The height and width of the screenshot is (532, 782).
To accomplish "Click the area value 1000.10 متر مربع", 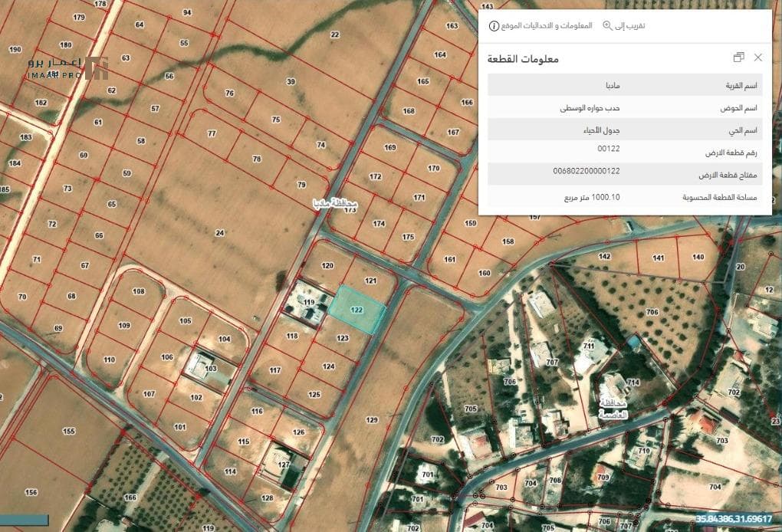I will click(x=592, y=198).
